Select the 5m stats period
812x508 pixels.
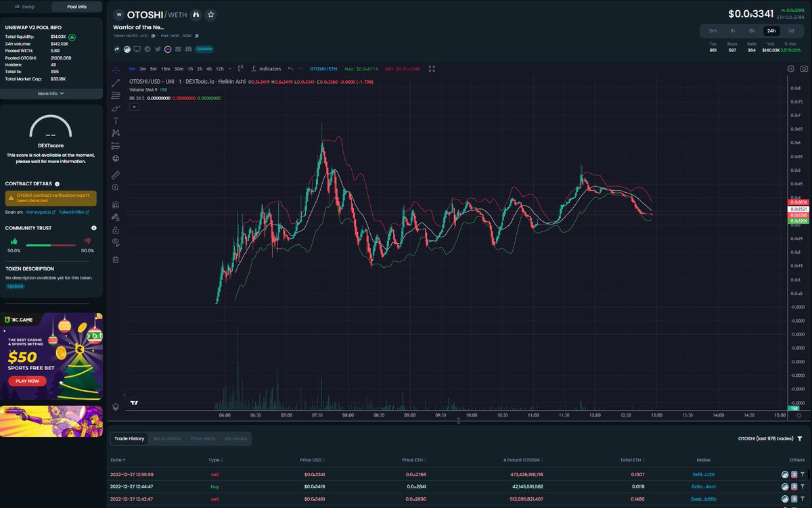713,30
